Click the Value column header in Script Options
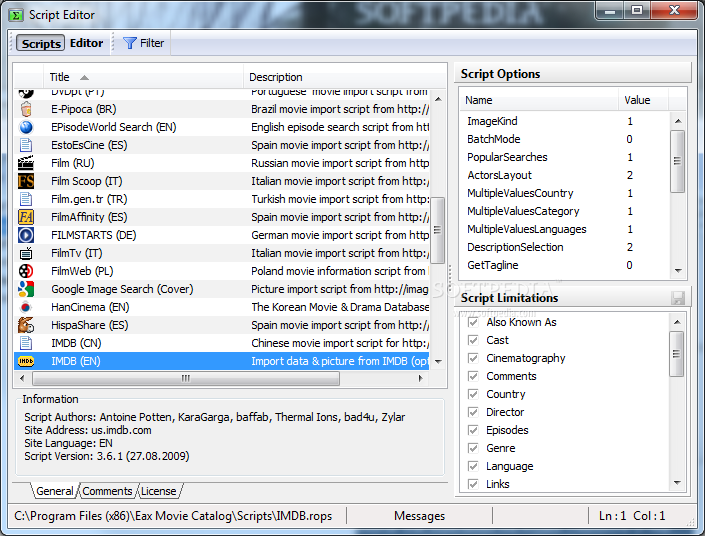This screenshot has height=536, width=705. (x=643, y=100)
